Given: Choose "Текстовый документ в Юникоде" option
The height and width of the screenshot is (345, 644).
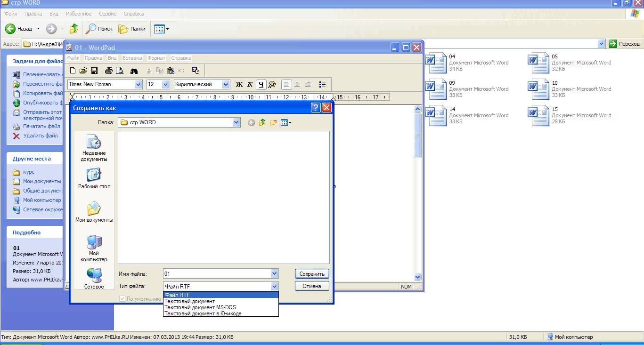Looking at the screenshot, I should pyautogui.click(x=203, y=313).
